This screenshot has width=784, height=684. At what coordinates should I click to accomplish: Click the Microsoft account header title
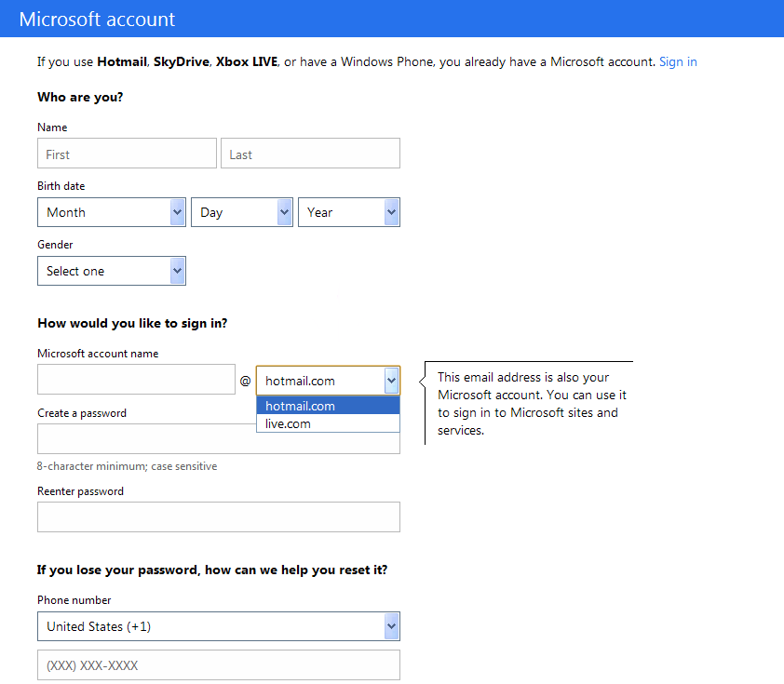pos(97,19)
